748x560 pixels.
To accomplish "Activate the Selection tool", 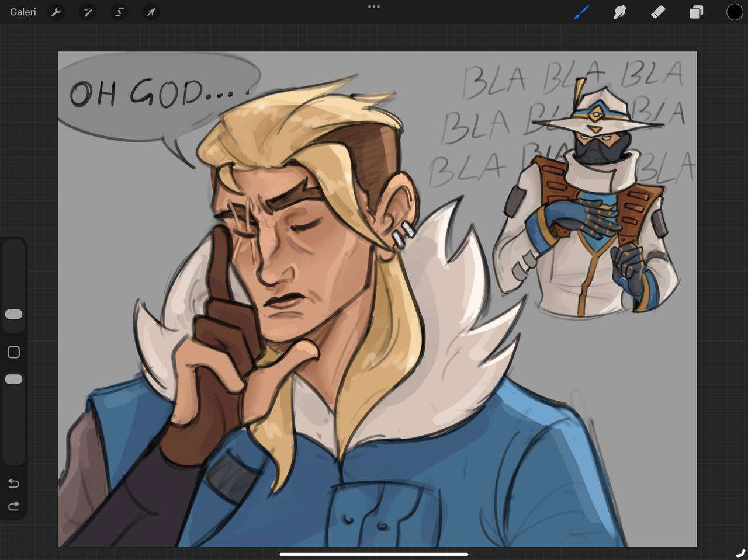I will (x=120, y=12).
